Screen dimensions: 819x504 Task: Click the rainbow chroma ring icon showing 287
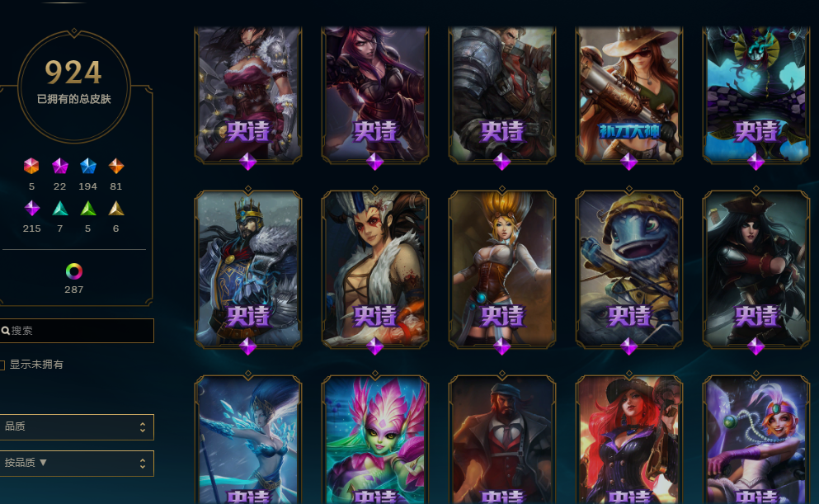[73, 271]
